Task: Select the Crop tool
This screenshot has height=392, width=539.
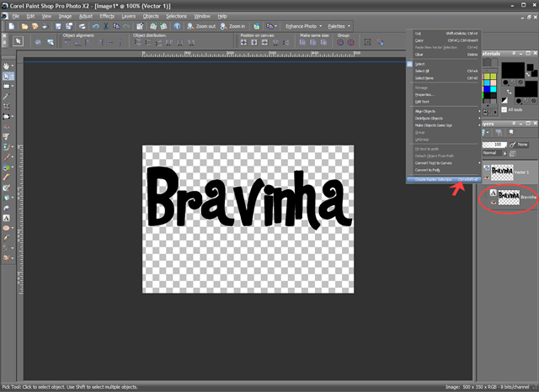Action: click(6, 106)
